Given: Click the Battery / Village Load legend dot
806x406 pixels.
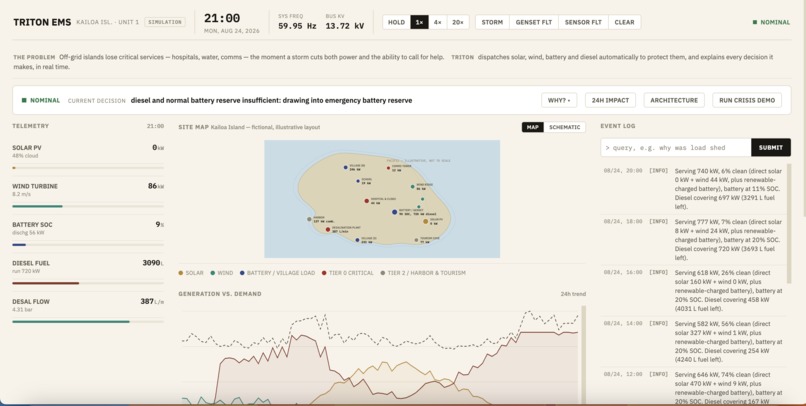Looking at the screenshot, I should point(242,273).
